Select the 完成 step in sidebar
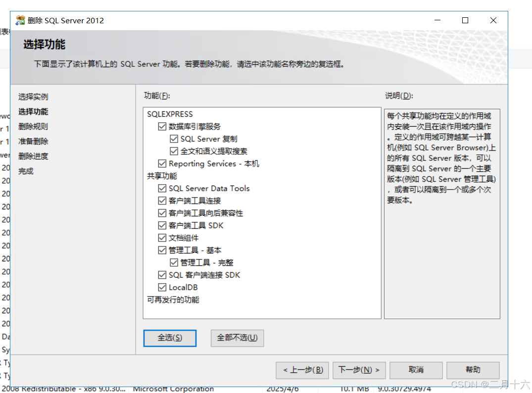 [x=26, y=171]
